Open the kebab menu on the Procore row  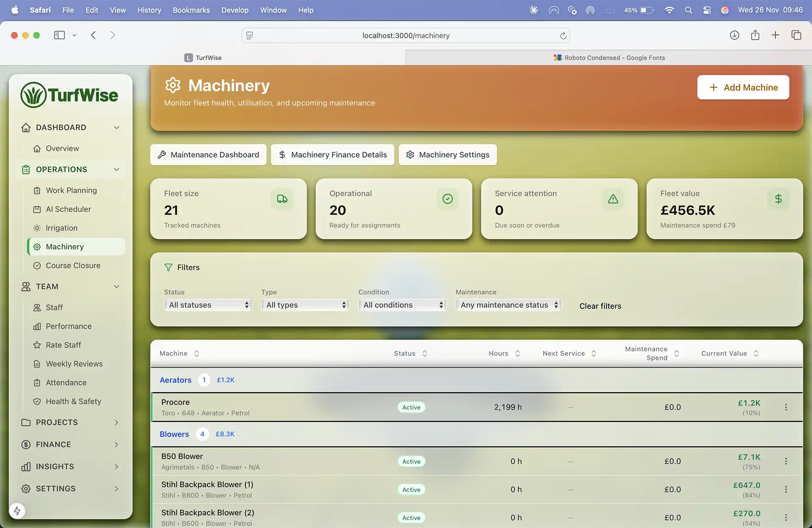786,407
